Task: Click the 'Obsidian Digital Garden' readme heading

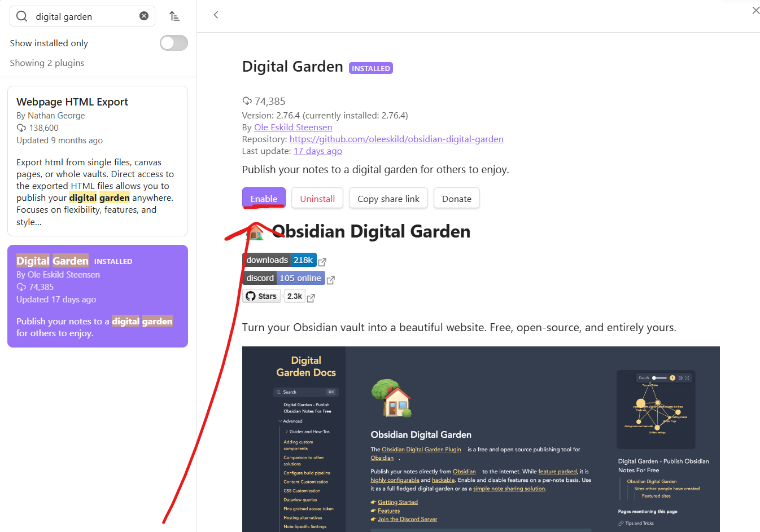Action: (x=371, y=231)
